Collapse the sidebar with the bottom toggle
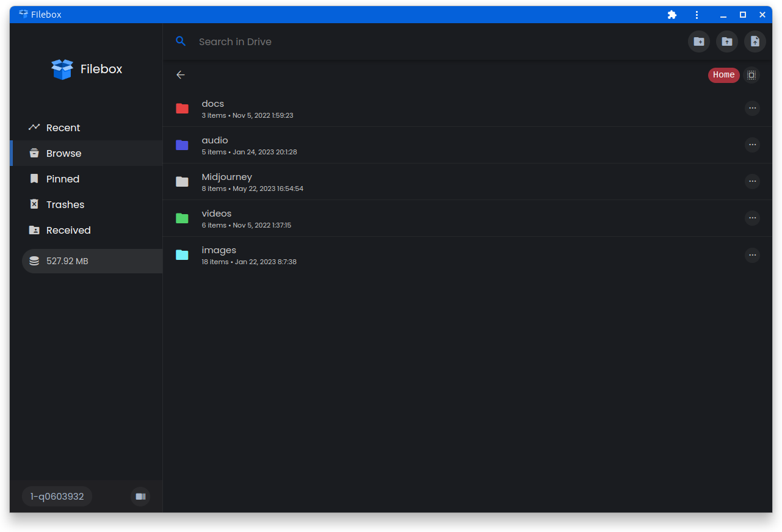The width and height of the screenshot is (782, 532). [140, 496]
